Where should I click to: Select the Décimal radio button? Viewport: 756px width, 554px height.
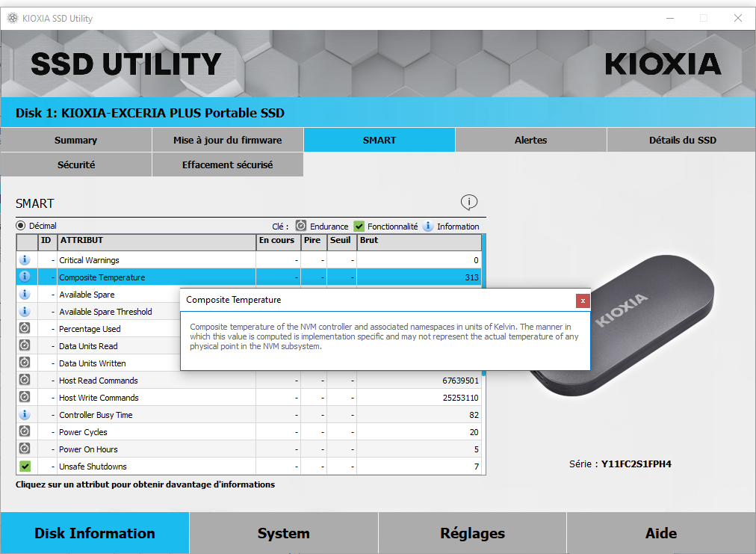[21, 226]
